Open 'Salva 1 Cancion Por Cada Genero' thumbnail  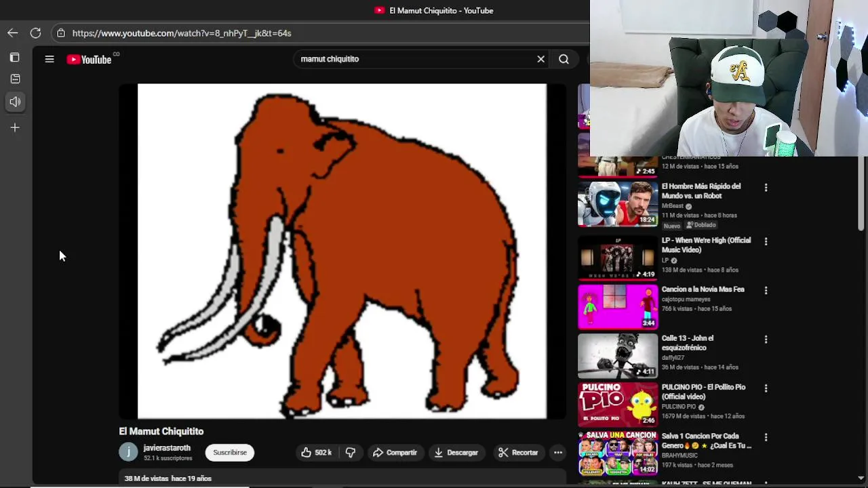(618, 453)
